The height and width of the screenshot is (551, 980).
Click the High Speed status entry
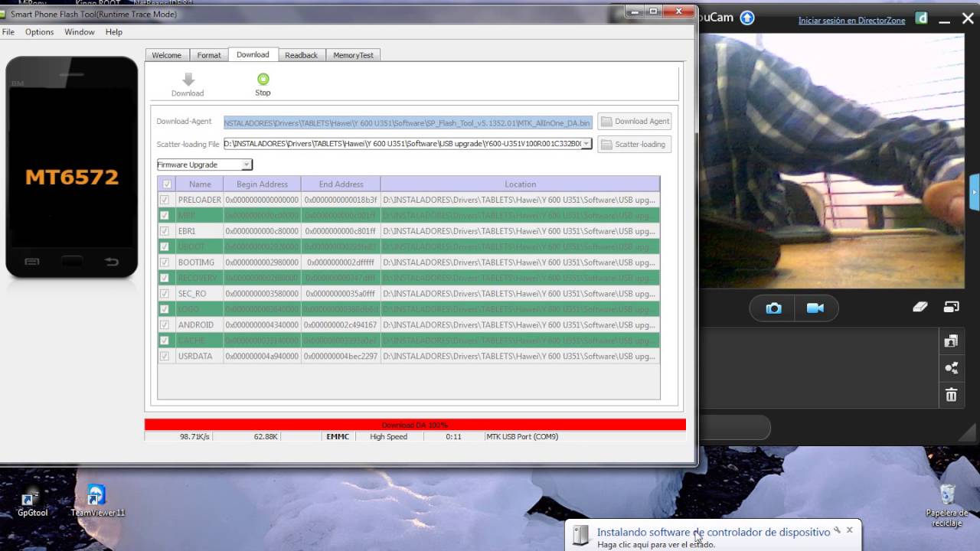388,437
